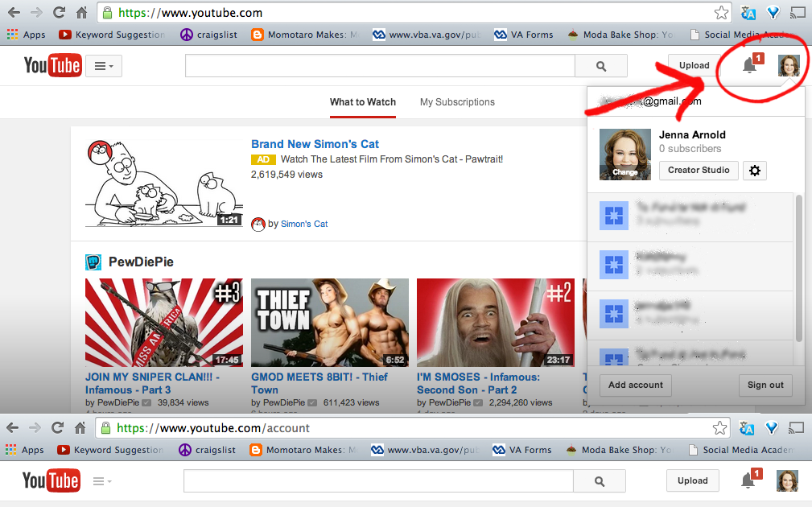The height and width of the screenshot is (507, 812).
Task: Open GMOD MEETS 8BIT video title
Action: [319, 383]
